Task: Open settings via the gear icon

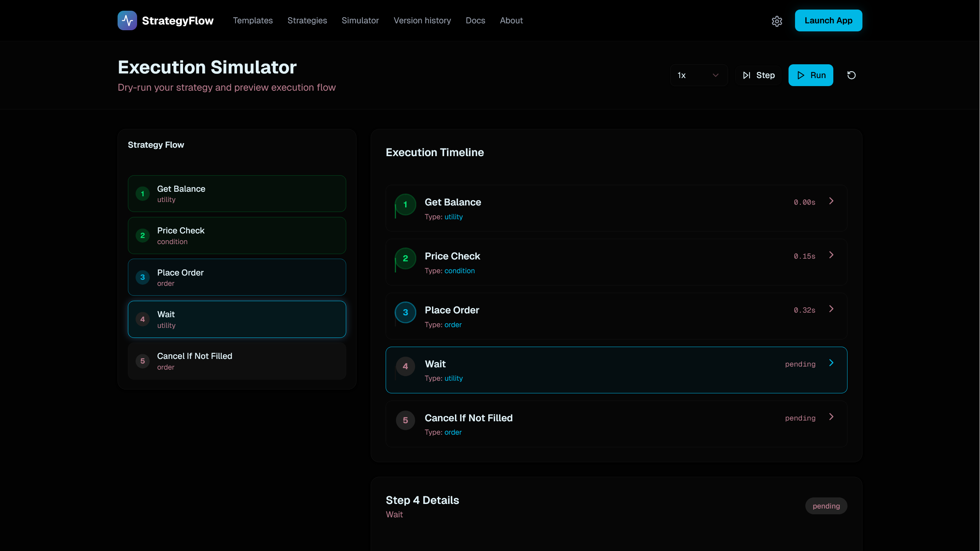Action: pos(777,21)
